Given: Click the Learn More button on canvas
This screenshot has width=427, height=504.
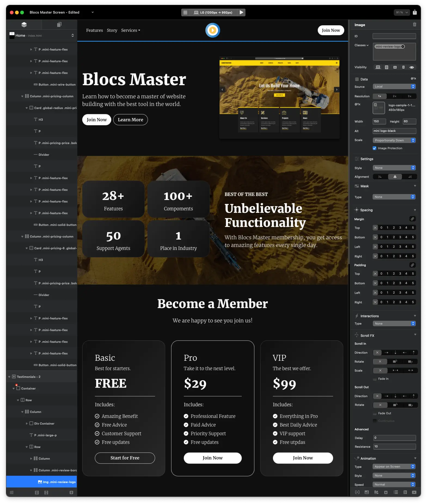Looking at the screenshot, I should click(130, 120).
